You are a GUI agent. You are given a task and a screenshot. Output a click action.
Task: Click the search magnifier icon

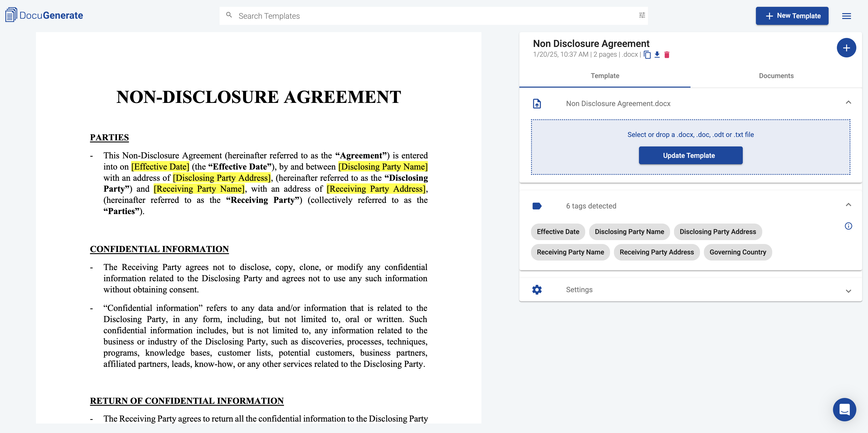pyautogui.click(x=229, y=15)
